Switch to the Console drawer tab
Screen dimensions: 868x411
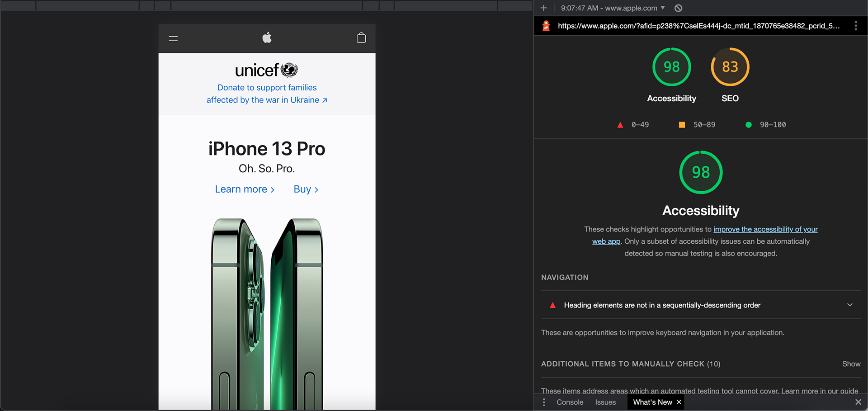(570, 402)
